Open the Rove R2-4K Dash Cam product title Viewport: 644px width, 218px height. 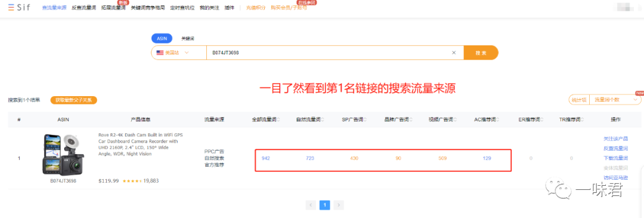coord(141,144)
